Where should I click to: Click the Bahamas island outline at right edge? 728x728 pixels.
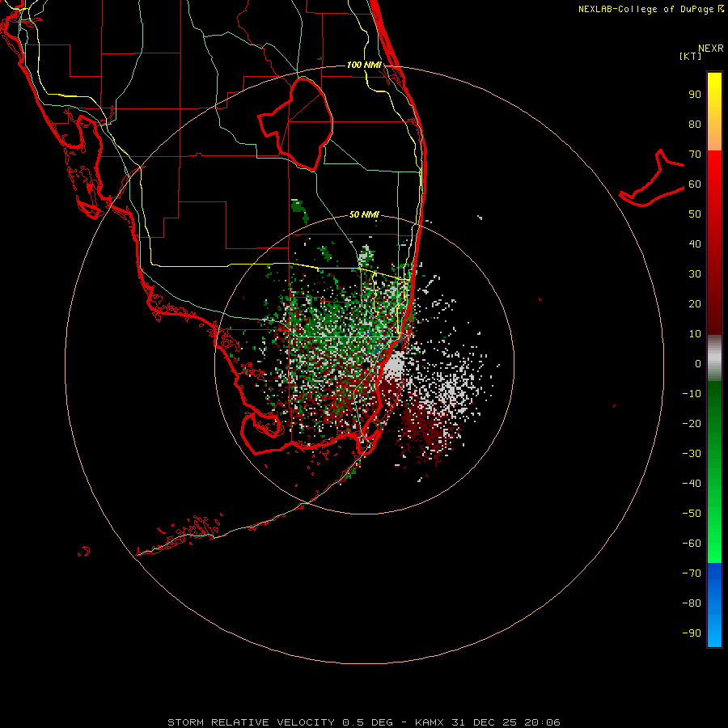tap(652, 179)
